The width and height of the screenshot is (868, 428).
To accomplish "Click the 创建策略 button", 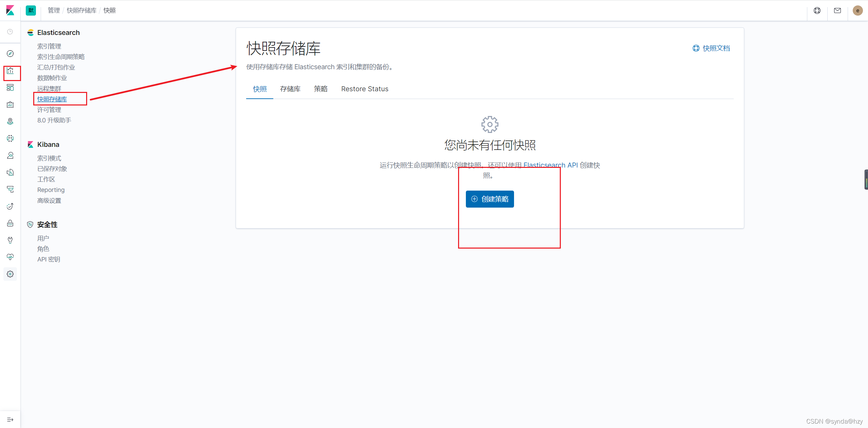I will pos(490,199).
